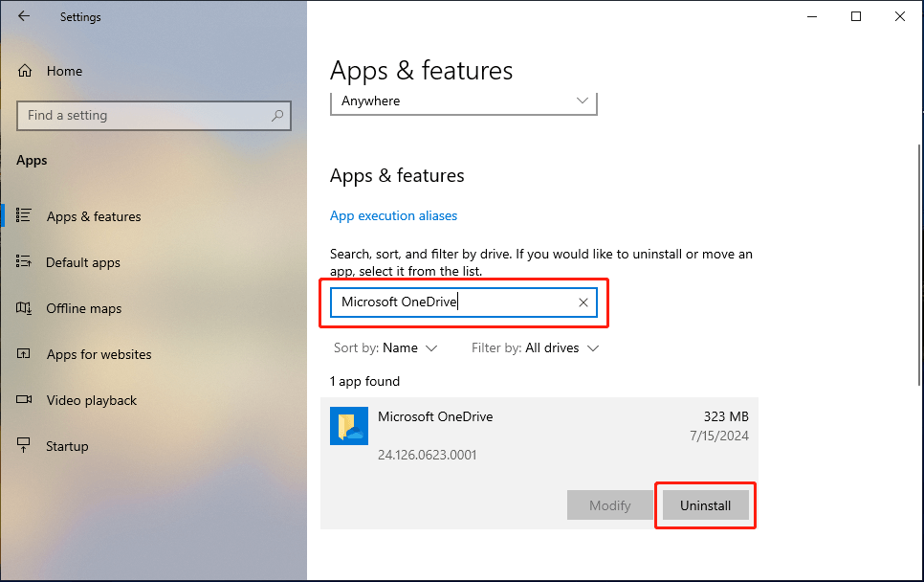Click the Default apps icon

[24, 261]
